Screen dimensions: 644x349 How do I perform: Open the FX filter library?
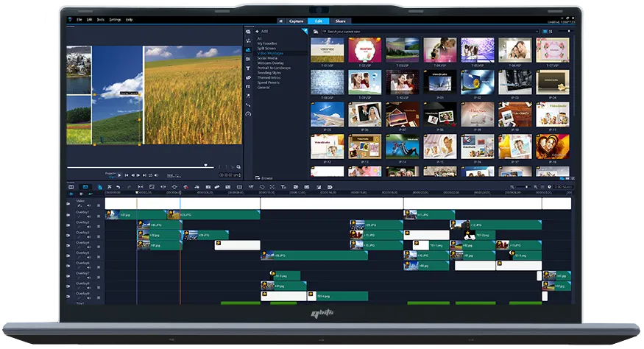248,86
